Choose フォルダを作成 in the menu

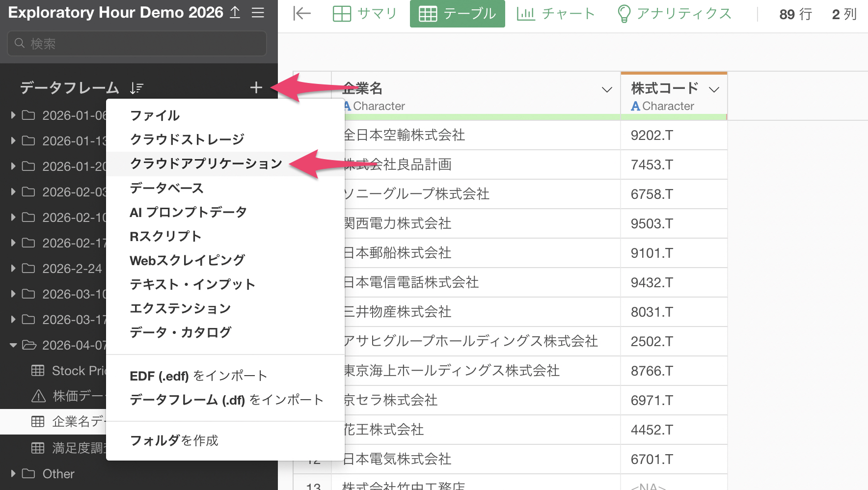(x=174, y=440)
